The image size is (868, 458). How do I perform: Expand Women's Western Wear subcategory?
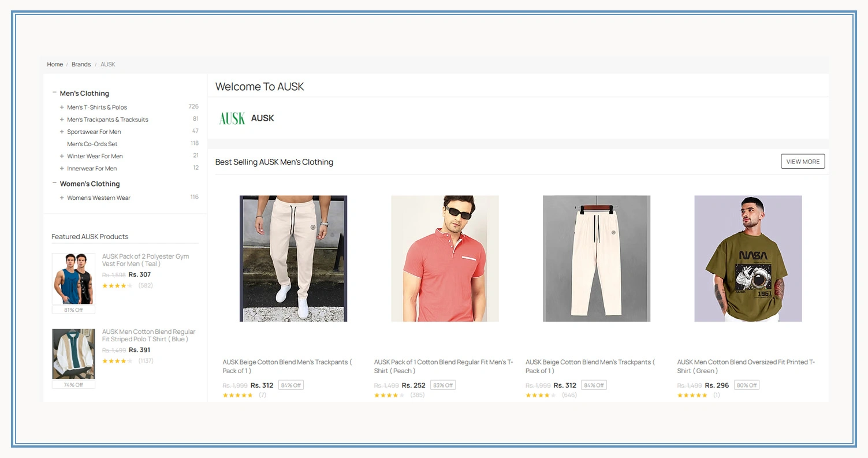[62, 198]
